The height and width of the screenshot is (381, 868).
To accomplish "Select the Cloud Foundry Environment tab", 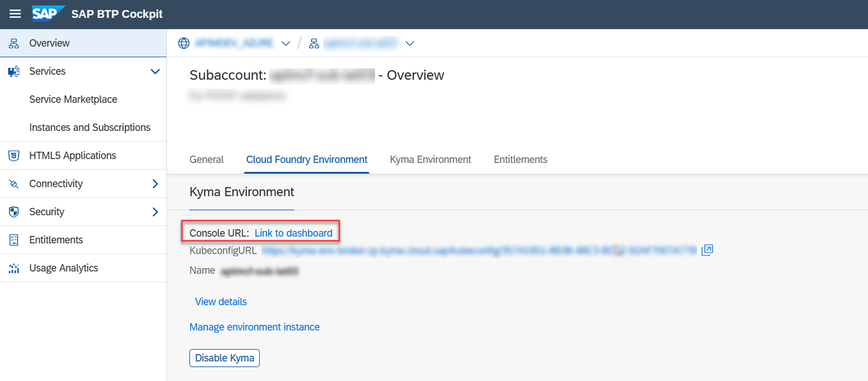I will click(x=307, y=160).
